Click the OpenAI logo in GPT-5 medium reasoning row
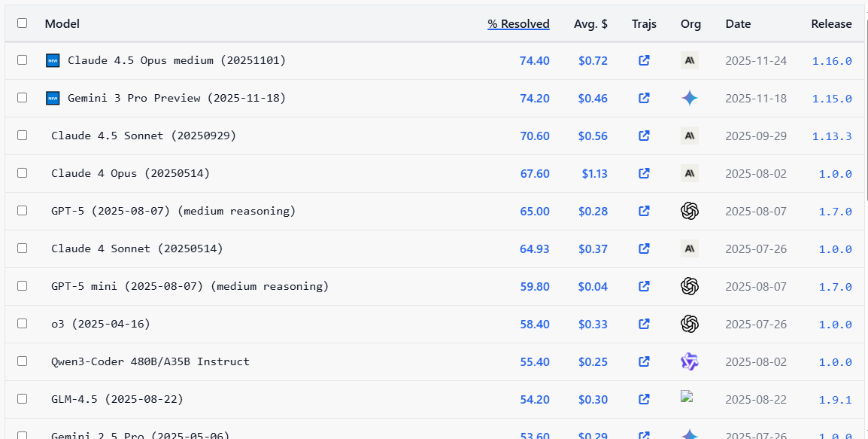This screenshot has height=439, width=868. tap(690, 211)
